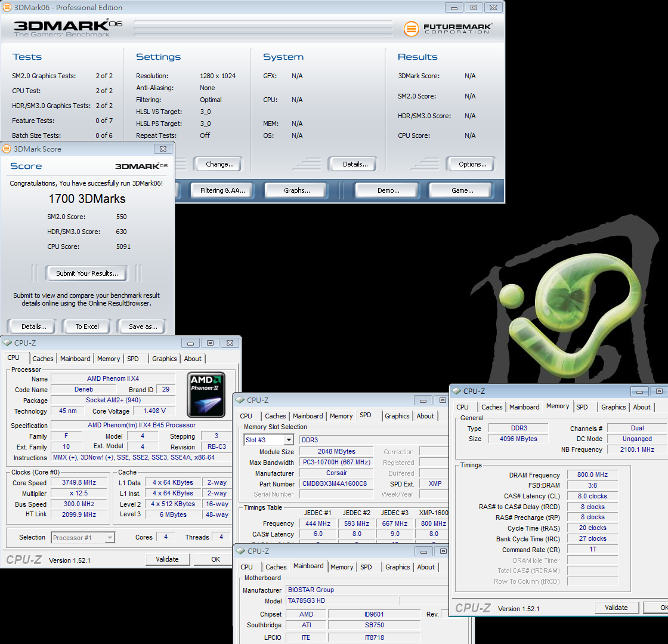Open SPD tab in the Motherboard CPU-Z window
Image resolution: width=668 pixels, height=644 pixels.
[x=366, y=567]
